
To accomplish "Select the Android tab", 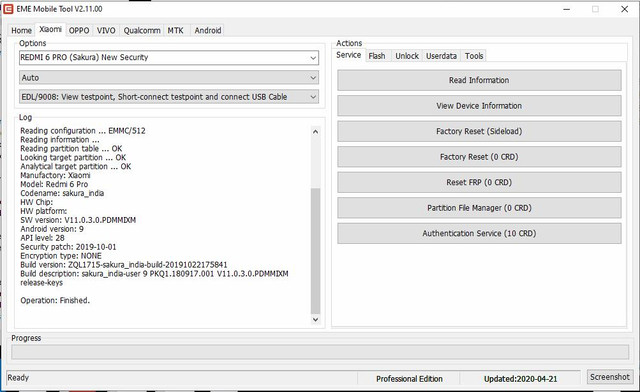I will pos(208,30).
